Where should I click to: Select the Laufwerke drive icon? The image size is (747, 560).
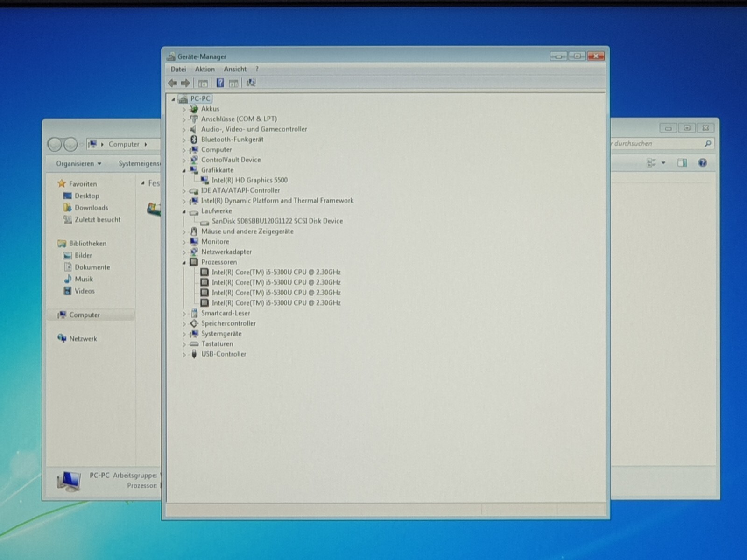(194, 211)
